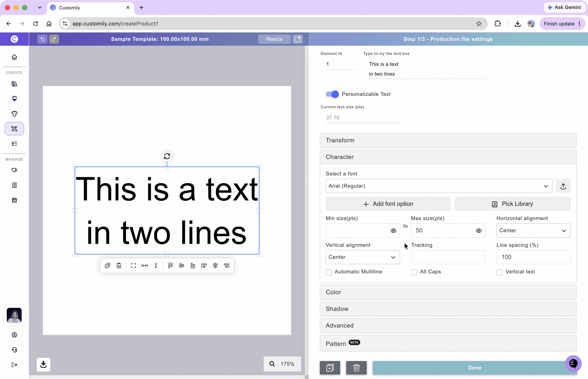
Task: Open the sidebar Home icon
Action: tap(15, 57)
